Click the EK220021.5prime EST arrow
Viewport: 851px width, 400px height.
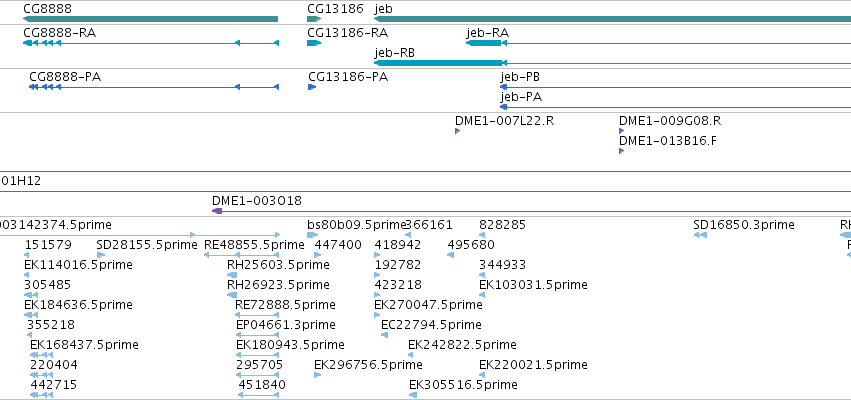point(482,375)
